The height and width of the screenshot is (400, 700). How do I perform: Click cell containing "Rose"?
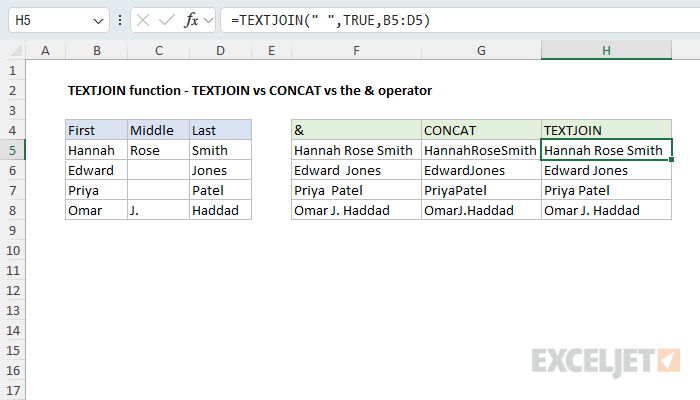pos(158,150)
